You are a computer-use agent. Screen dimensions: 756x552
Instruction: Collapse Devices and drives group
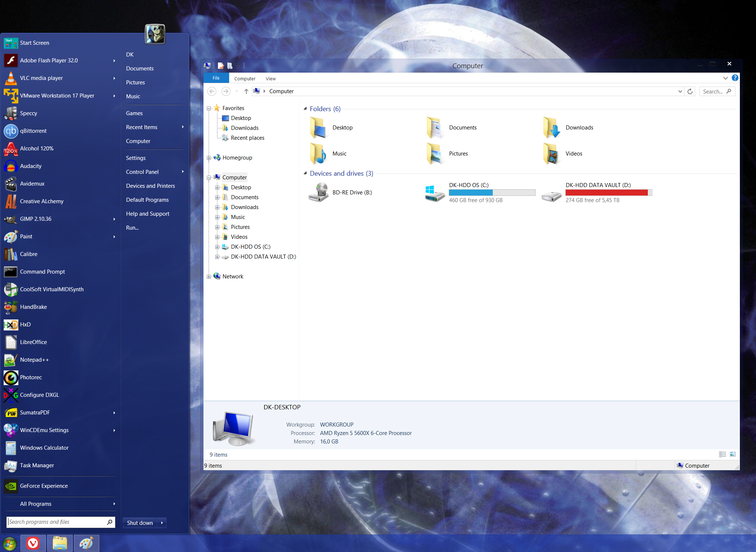305,173
